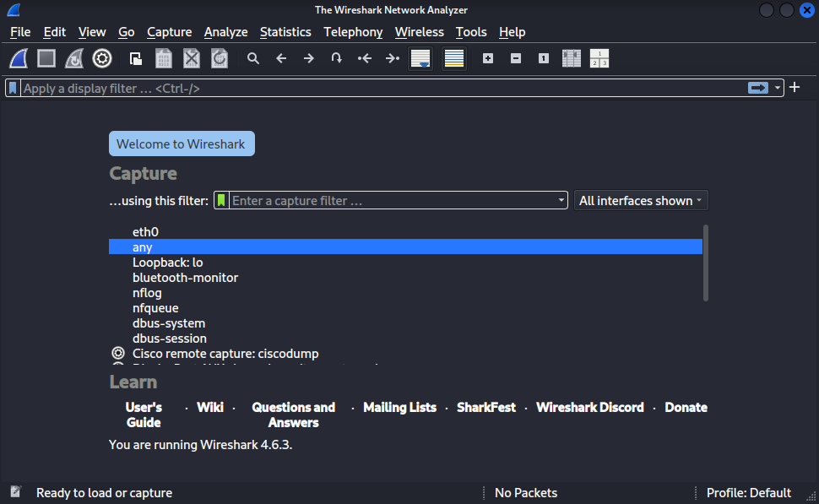The width and height of the screenshot is (819, 504).
Task: Click the go to specified packet icon
Action: (x=337, y=58)
